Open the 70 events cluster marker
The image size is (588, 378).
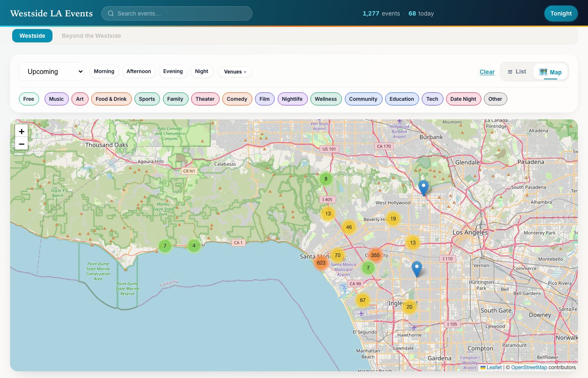[338, 255]
